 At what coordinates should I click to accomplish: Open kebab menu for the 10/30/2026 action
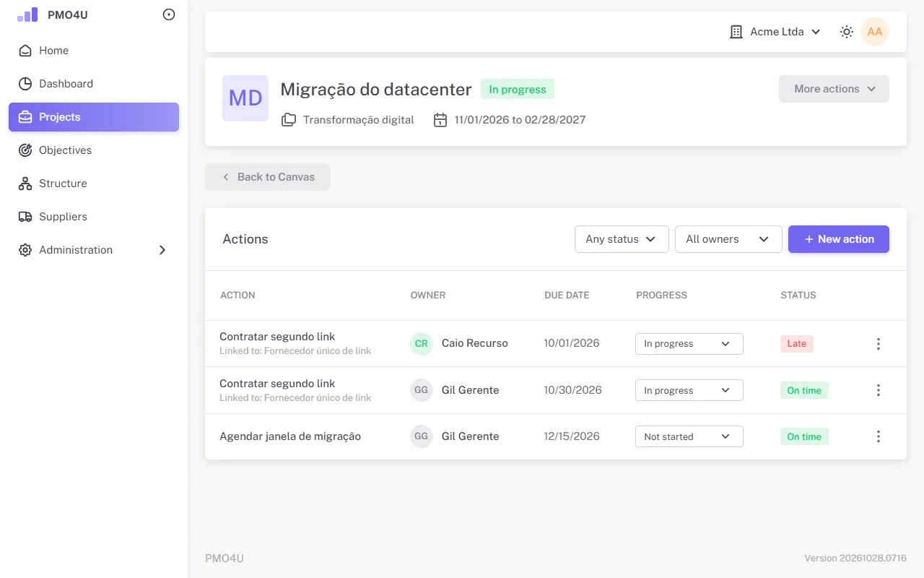(x=879, y=390)
